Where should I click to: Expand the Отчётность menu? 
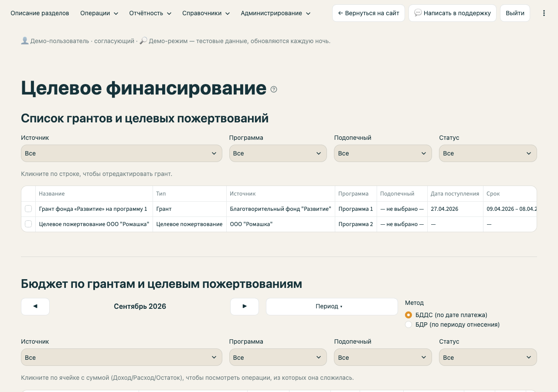click(150, 13)
